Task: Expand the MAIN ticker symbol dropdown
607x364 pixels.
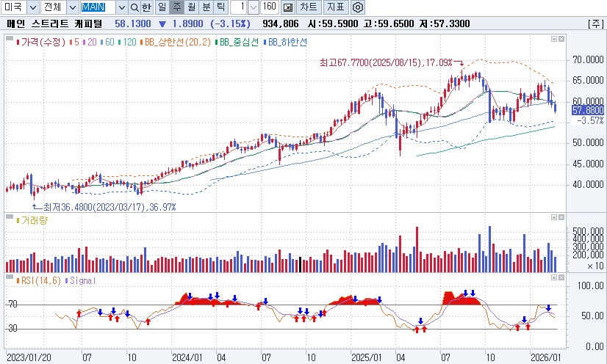Action: click(121, 7)
